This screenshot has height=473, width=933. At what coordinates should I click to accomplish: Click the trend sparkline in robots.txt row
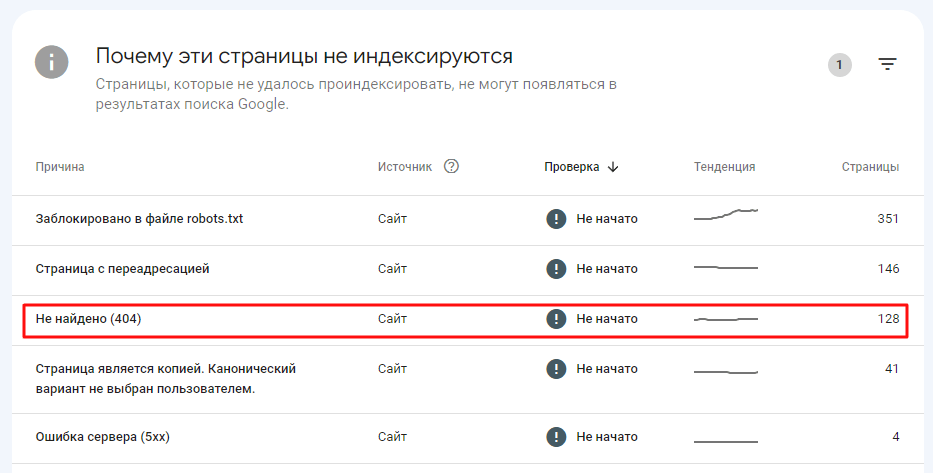coord(726,215)
